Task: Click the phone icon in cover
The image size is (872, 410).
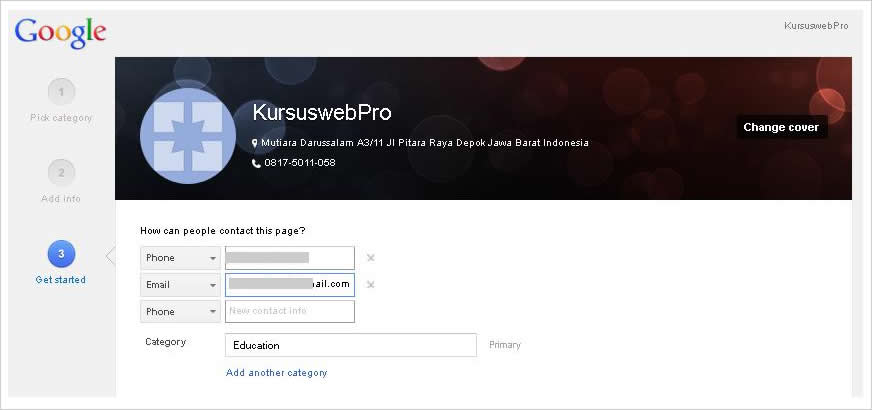Action: 256,163
